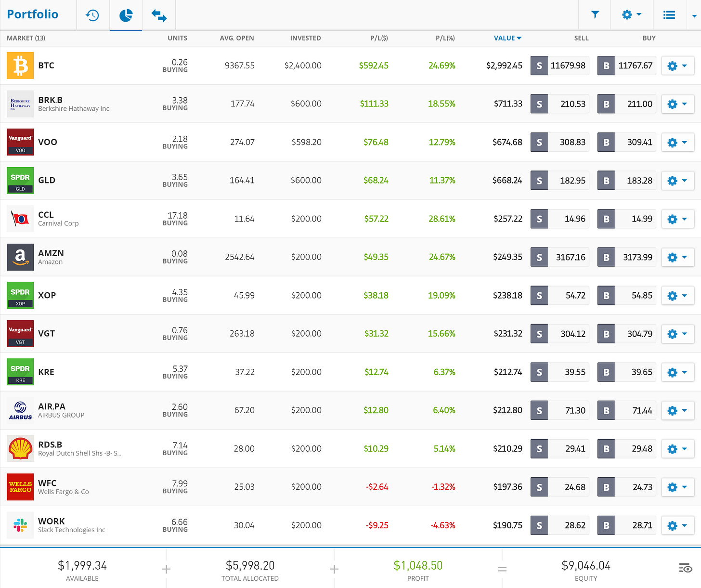Open the WORK Slack Technologies market name
701x588 pixels.
point(71,525)
